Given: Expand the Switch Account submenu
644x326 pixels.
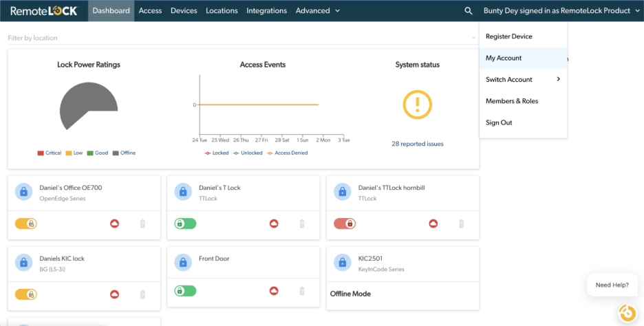Looking at the screenshot, I should 523,79.
